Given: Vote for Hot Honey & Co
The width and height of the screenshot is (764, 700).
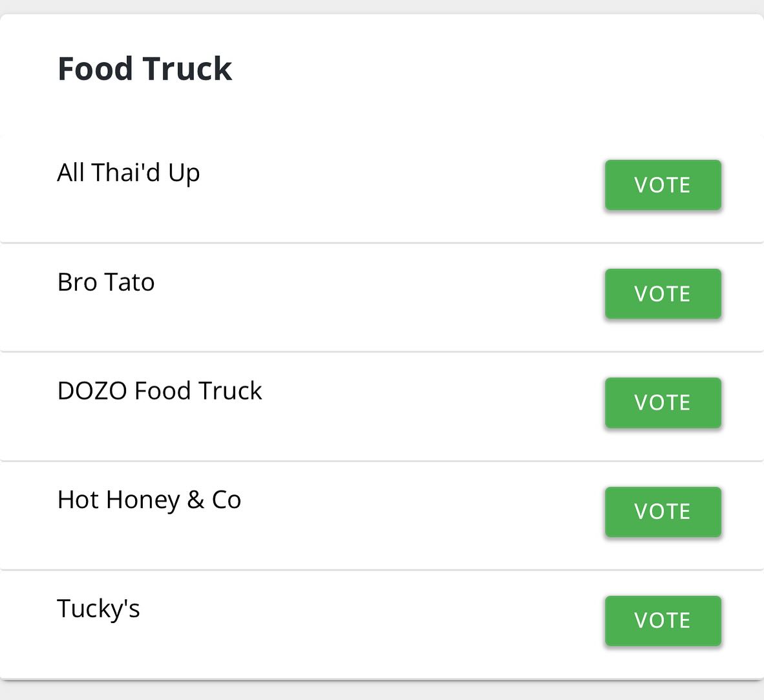Looking at the screenshot, I should click(x=663, y=512).
